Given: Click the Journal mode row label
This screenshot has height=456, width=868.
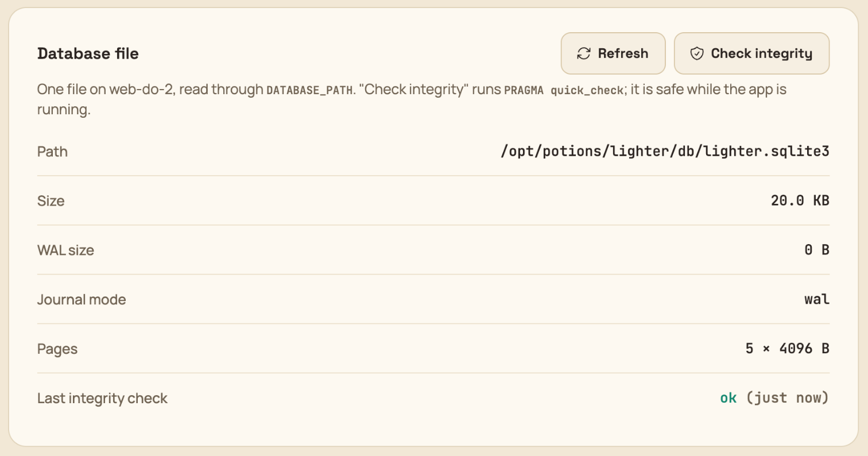Looking at the screenshot, I should (x=82, y=300).
